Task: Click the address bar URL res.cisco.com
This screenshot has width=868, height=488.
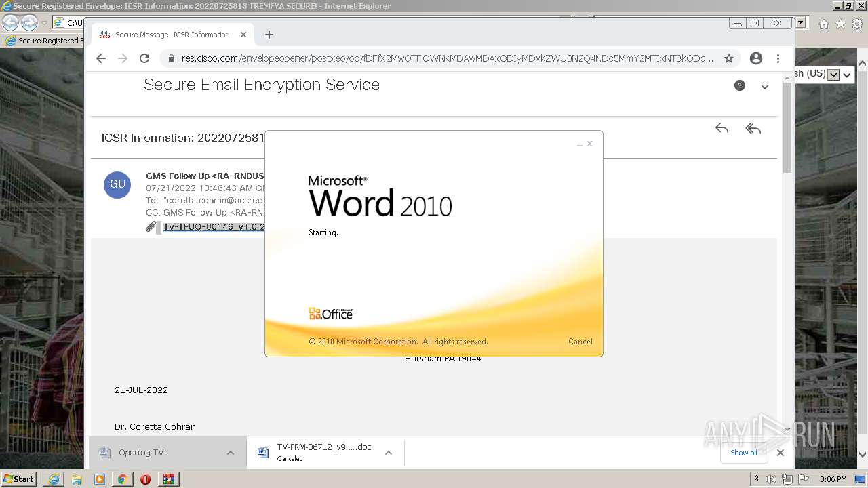Action: click(x=447, y=58)
